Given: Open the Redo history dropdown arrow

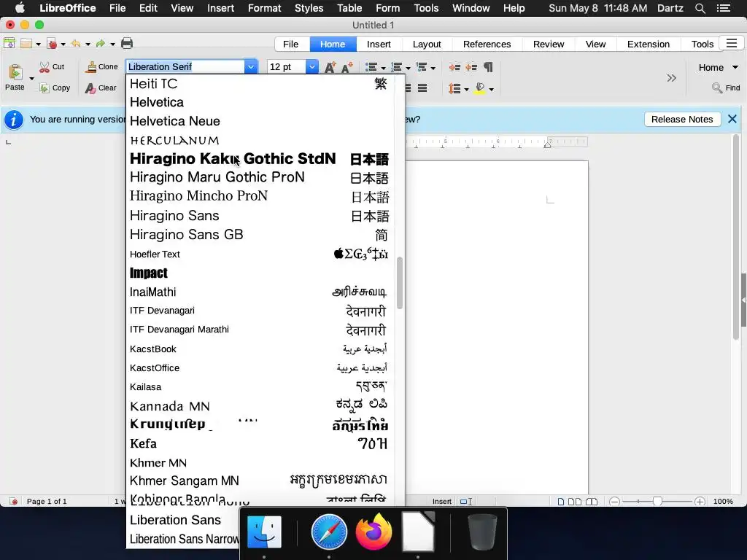Looking at the screenshot, I should [x=112, y=44].
